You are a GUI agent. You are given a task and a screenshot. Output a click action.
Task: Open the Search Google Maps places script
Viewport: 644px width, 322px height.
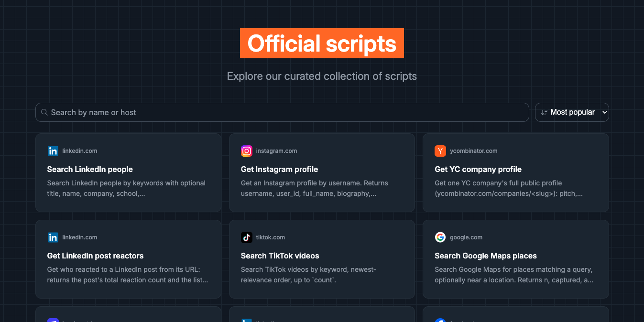(516, 259)
